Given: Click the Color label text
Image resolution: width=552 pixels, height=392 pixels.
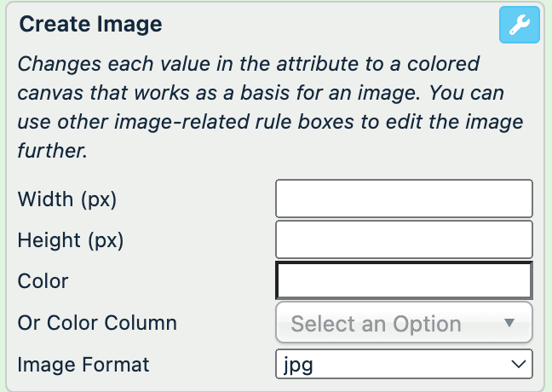Looking at the screenshot, I should click(x=43, y=282).
